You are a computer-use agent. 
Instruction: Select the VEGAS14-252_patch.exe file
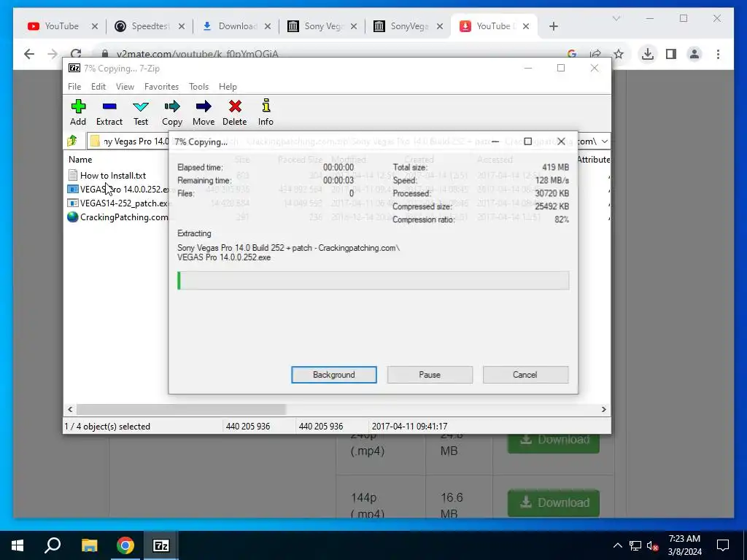pos(118,203)
